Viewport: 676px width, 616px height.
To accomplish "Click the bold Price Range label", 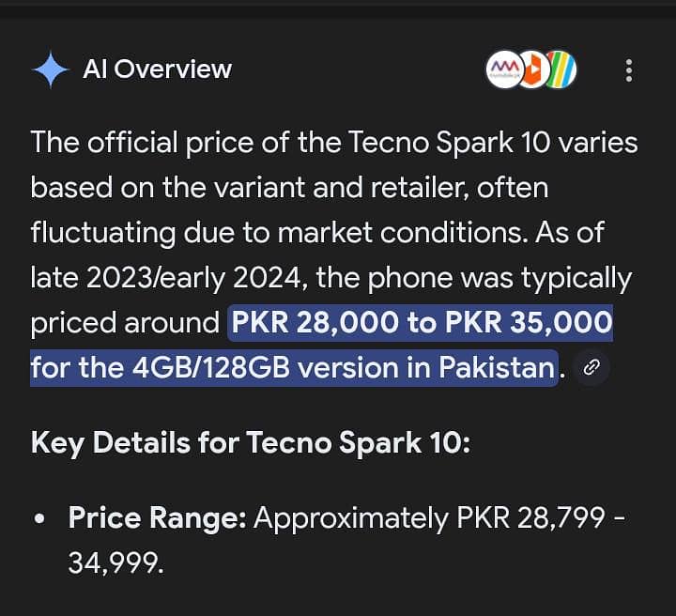I will (157, 517).
